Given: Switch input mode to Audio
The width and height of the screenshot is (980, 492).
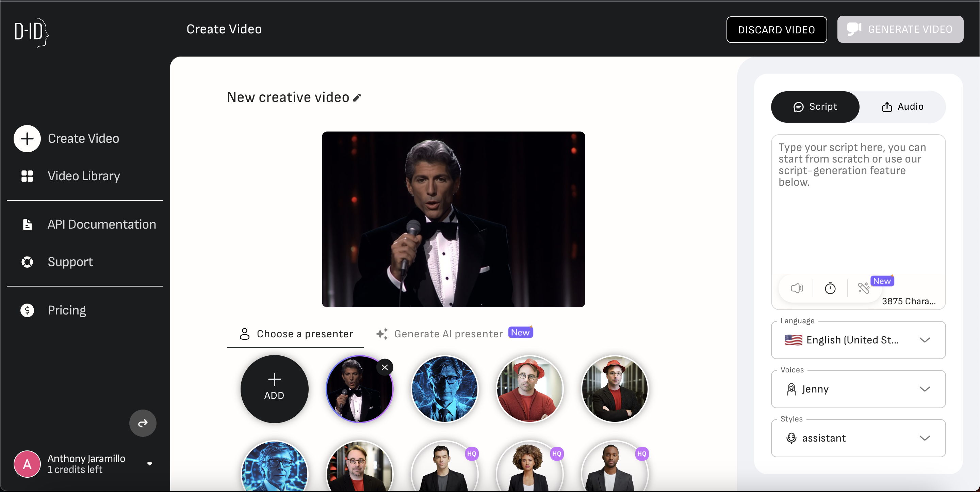Looking at the screenshot, I should [x=902, y=107].
